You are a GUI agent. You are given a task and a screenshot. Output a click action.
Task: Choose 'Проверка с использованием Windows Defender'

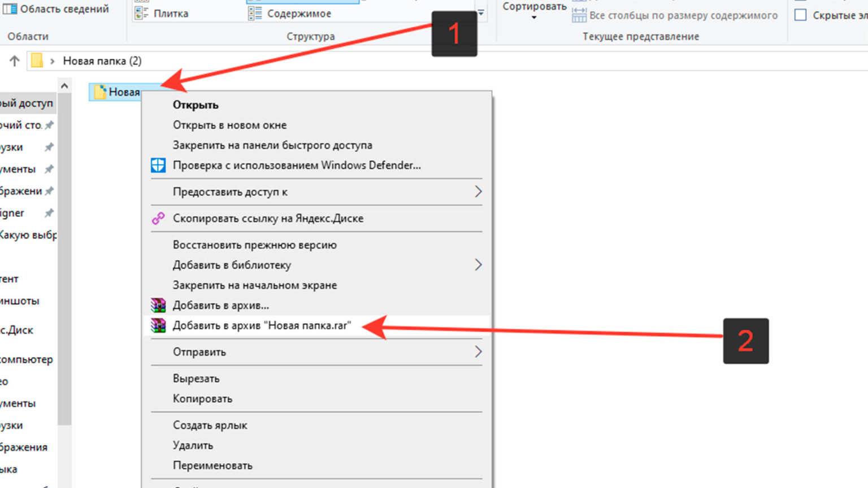[x=297, y=165]
